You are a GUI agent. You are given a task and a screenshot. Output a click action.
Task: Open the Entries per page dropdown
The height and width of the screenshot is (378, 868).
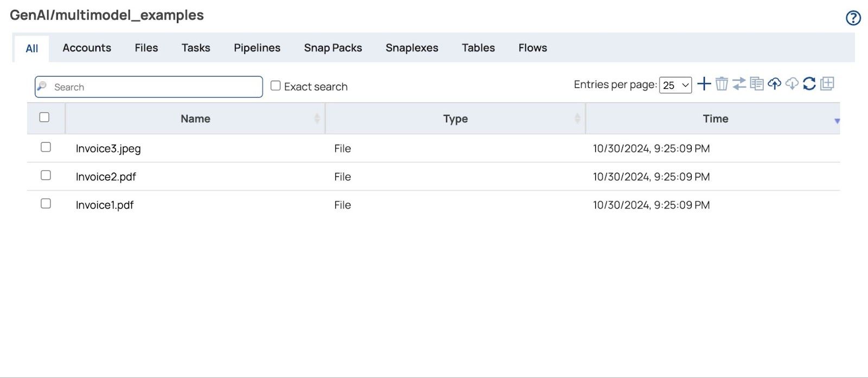675,85
